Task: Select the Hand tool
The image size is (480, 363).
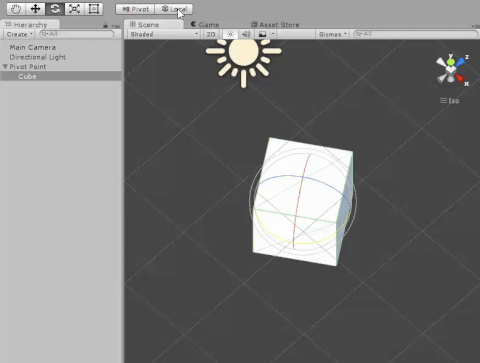Action: [16, 9]
